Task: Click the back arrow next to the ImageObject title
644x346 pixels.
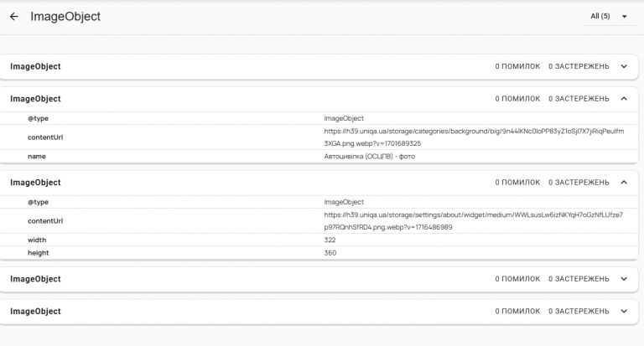Action: 13,16
